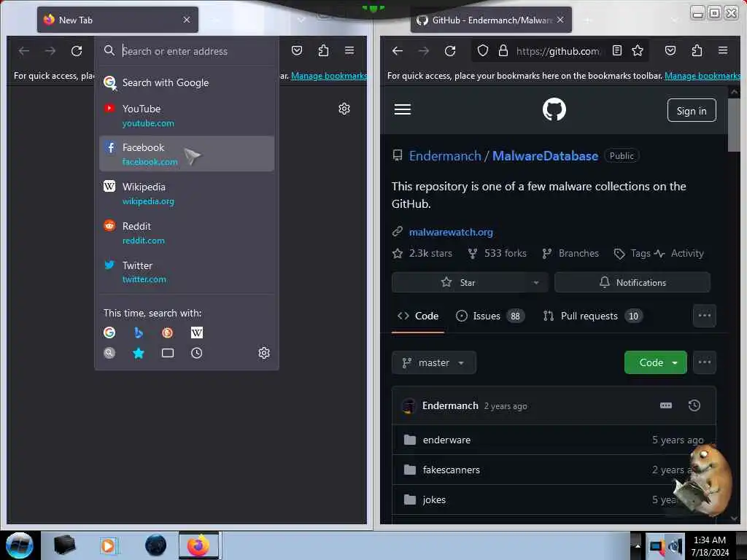Bookmark the GitHub page with star icon

coord(638,50)
